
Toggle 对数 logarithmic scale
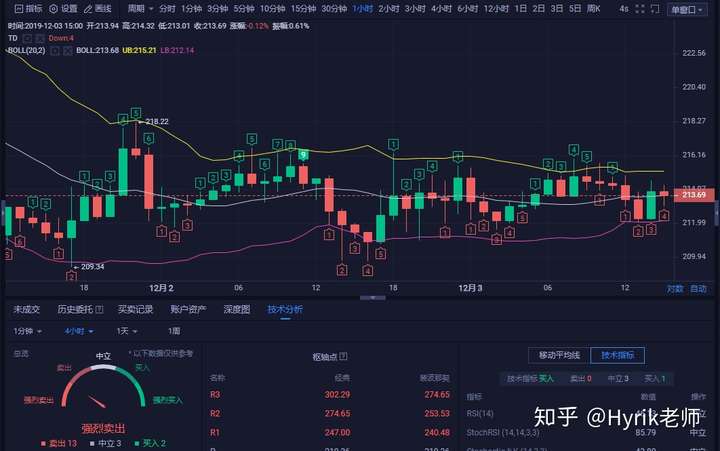(675, 288)
